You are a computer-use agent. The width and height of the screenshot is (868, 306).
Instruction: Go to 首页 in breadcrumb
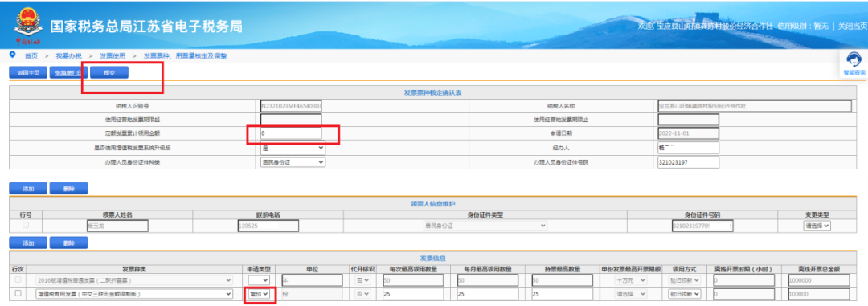point(31,56)
